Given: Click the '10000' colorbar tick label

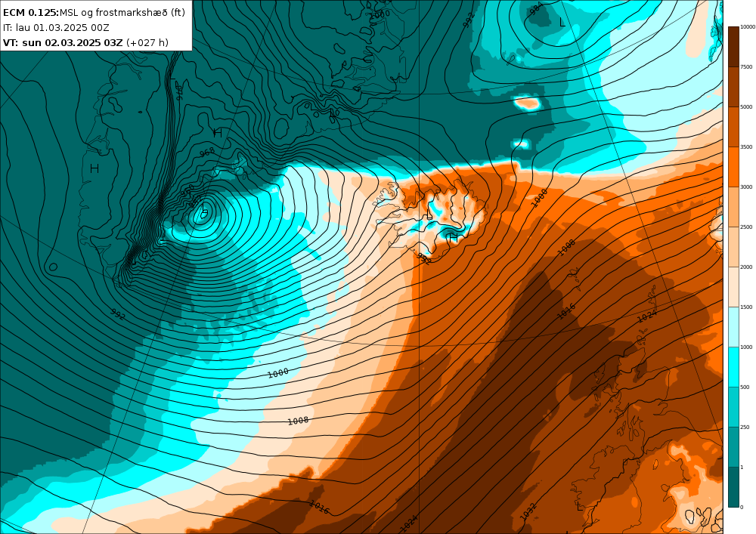Looking at the screenshot, I should point(748,27).
